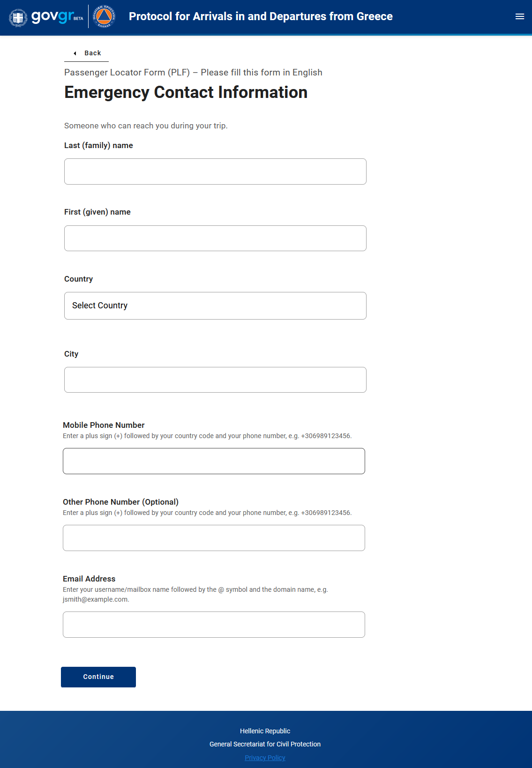
Task: Open the Select Country dropdown
Action: coord(215,306)
